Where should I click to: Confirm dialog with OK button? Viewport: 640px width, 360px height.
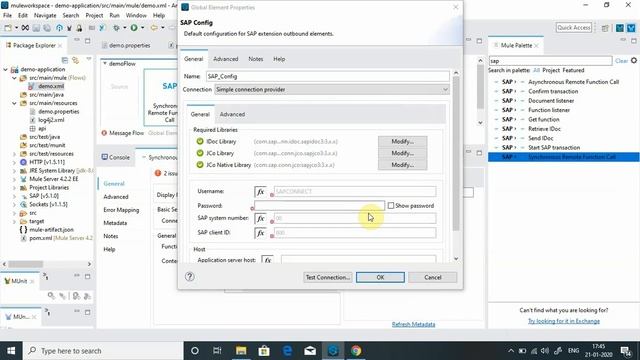pyautogui.click(x=380, y=277)
